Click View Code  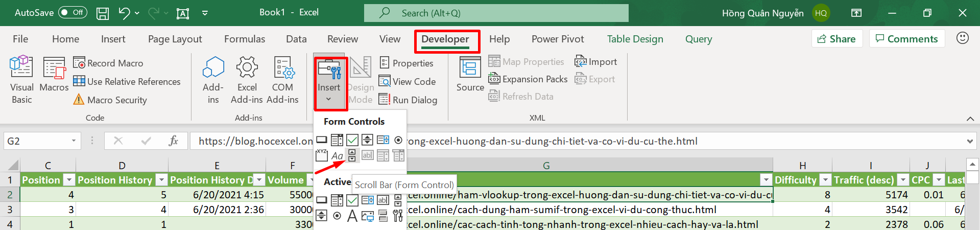(x=408, y=81)
